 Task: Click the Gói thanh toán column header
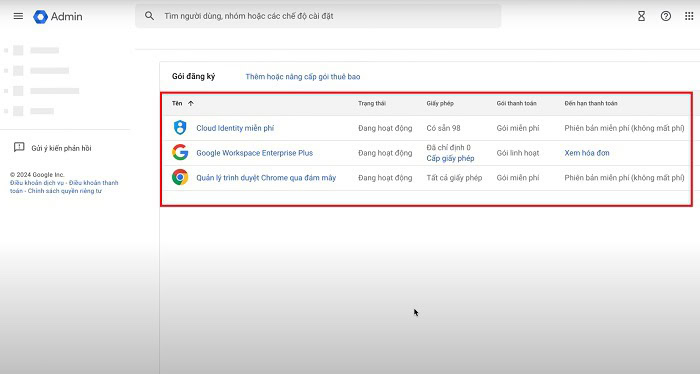point(517,103)
